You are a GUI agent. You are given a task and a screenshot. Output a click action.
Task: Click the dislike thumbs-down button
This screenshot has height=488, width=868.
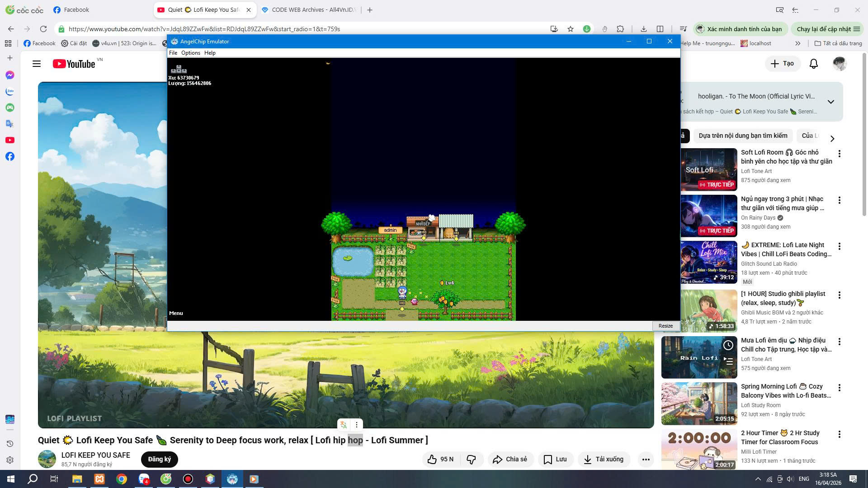471,459
